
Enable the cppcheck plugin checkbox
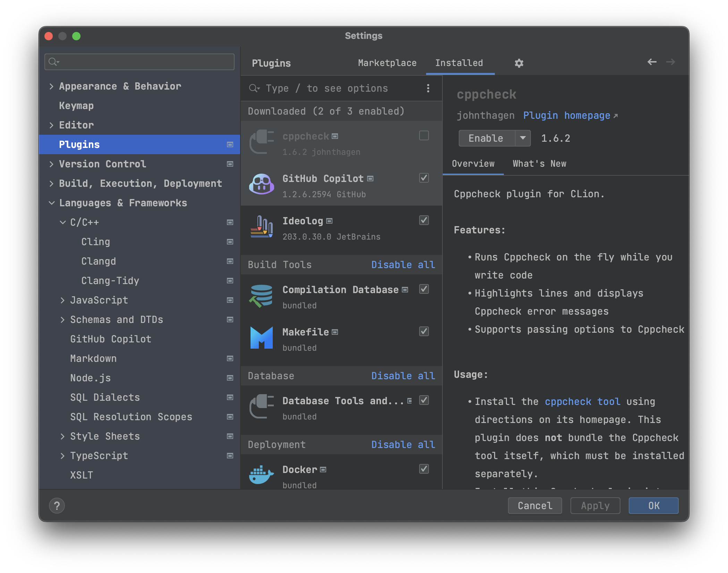[x=424, y=135]
